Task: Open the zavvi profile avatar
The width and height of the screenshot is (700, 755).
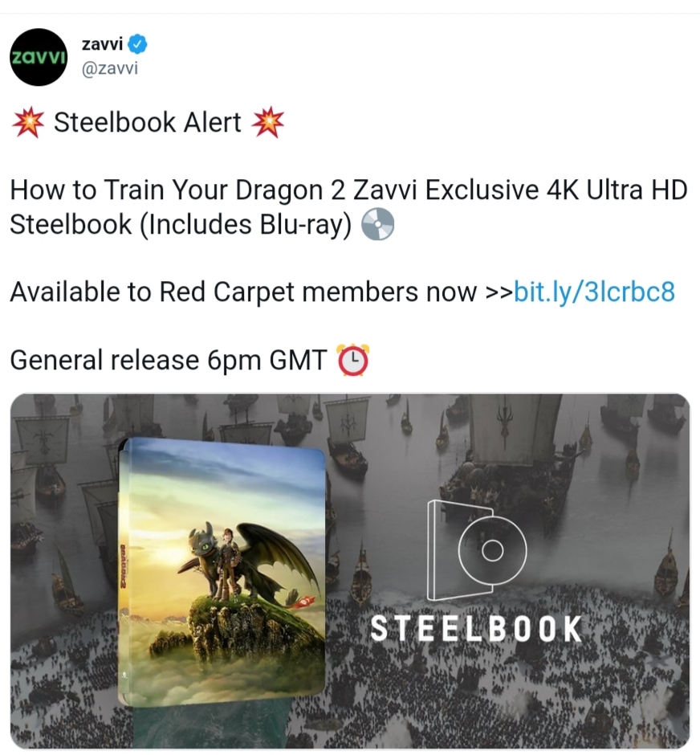Action: click(39, 57)
